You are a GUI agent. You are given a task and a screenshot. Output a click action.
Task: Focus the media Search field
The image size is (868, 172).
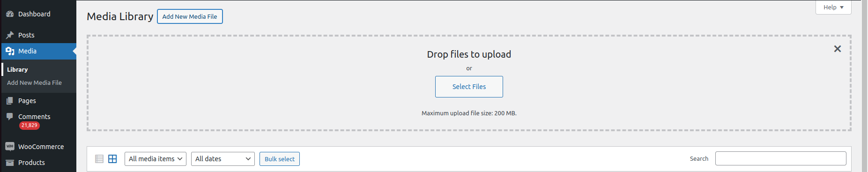(x=781, y=158)
